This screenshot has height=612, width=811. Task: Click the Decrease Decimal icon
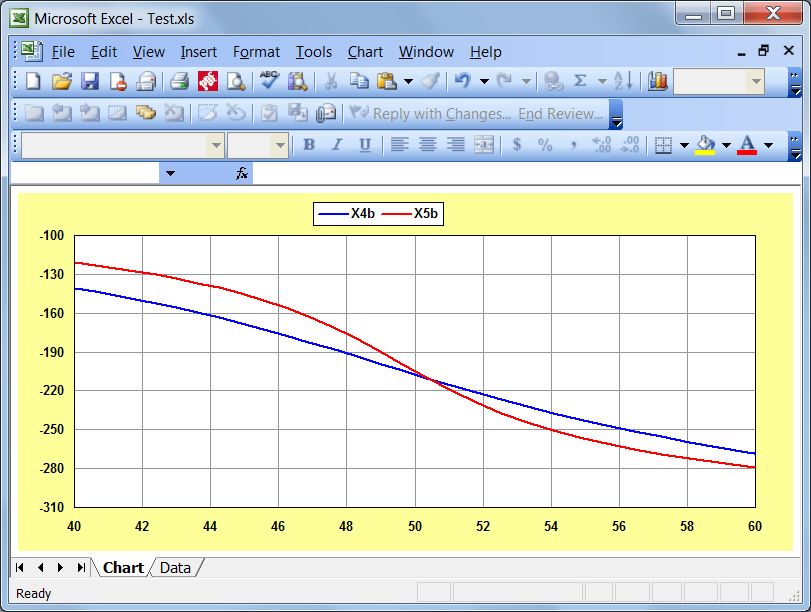click(629, 145)
